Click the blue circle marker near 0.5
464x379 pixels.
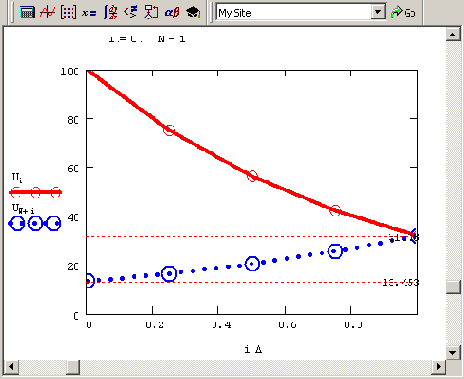pyautogui.click(x=252, y=264)
